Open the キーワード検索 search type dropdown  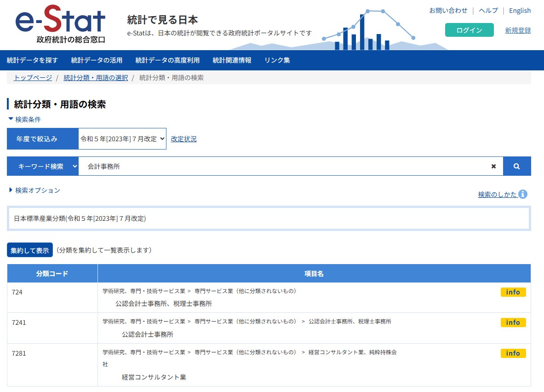pyautogui.click(x=43, y=166)
